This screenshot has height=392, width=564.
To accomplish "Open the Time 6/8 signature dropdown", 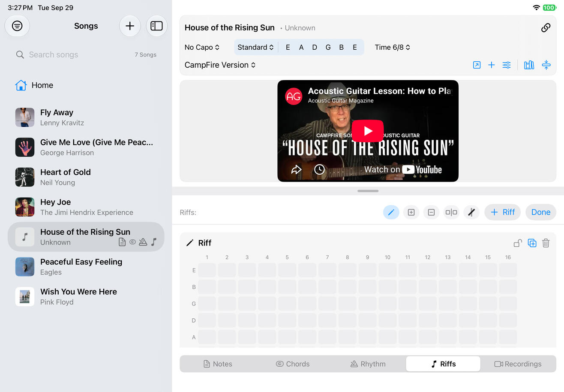I will (x=392, y=47).
